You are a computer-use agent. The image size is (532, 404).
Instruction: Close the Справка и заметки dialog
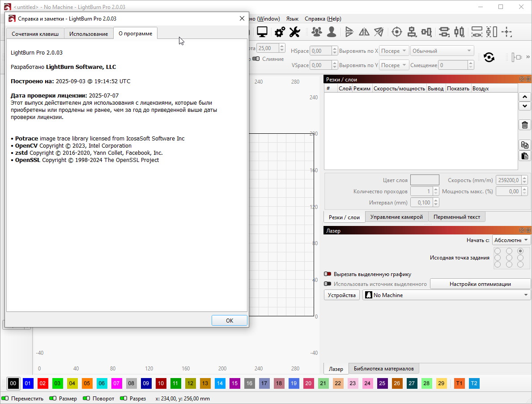coord(242,18)
